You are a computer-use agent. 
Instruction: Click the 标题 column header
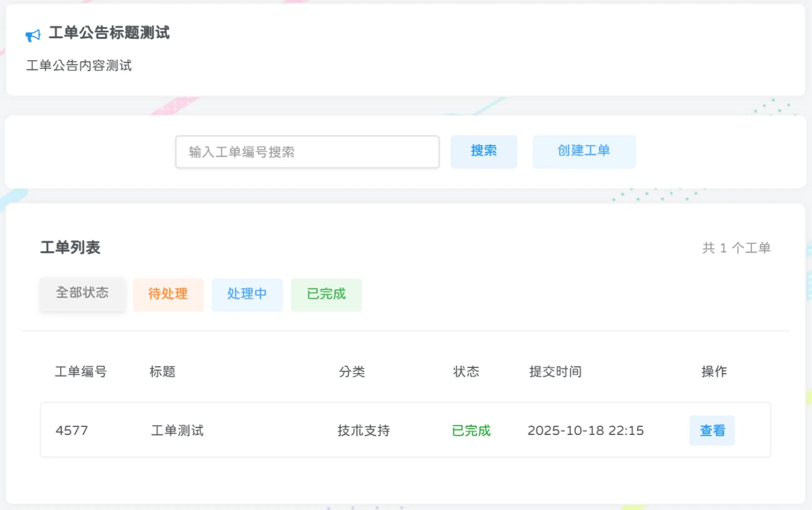click(x=161, y=371)
